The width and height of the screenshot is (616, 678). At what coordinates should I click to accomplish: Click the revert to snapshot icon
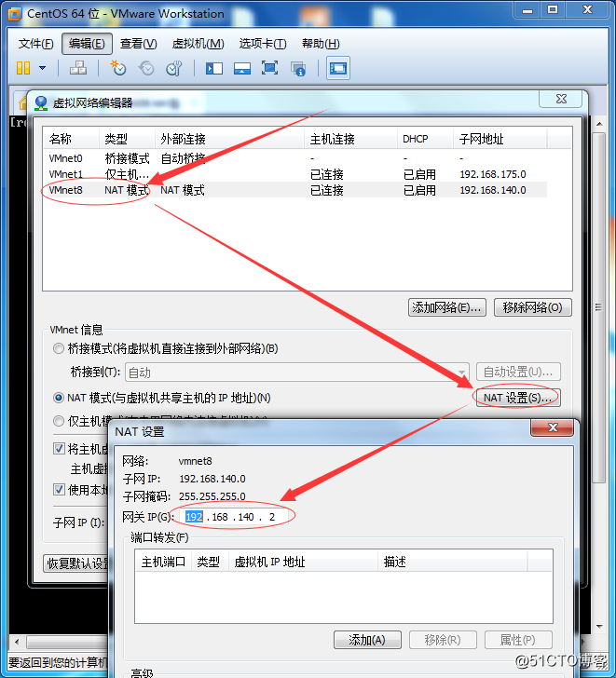pos(146,68)
